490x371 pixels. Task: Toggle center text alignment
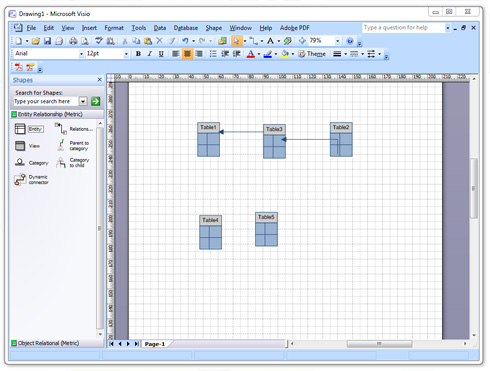[x=187, y=54]
